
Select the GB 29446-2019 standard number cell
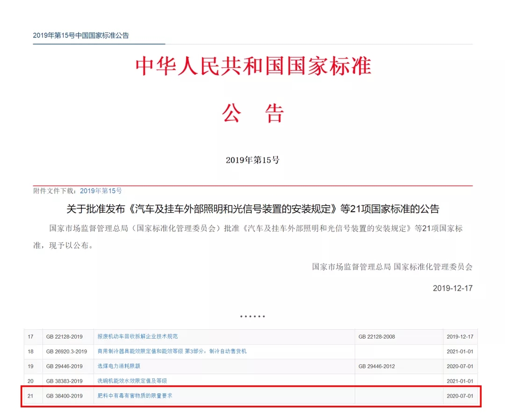click(64, 366)
